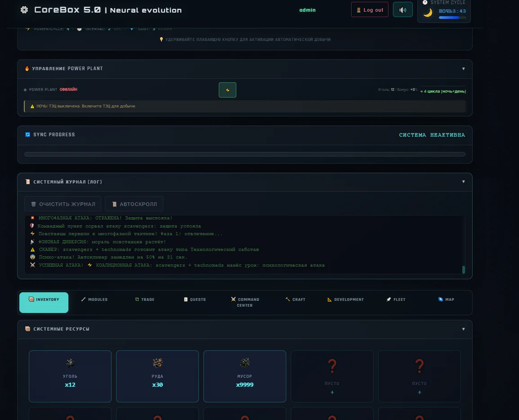Open the Inventory tab

click(44, 302)
